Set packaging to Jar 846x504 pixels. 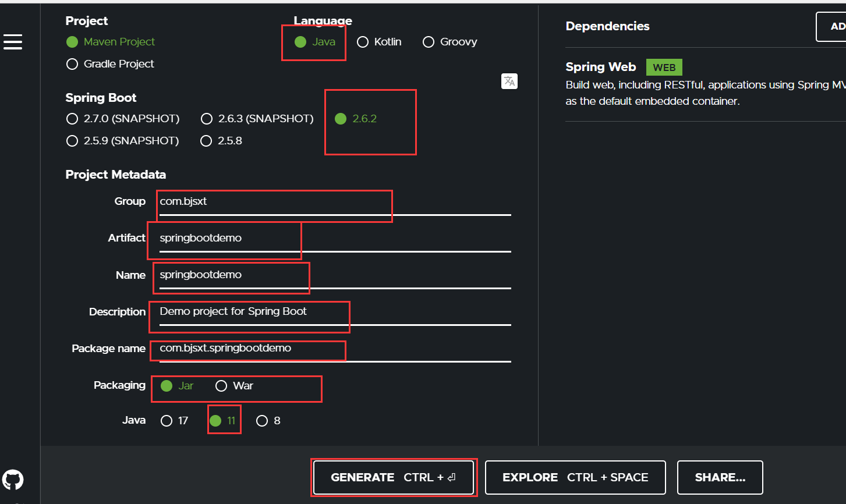177,386
